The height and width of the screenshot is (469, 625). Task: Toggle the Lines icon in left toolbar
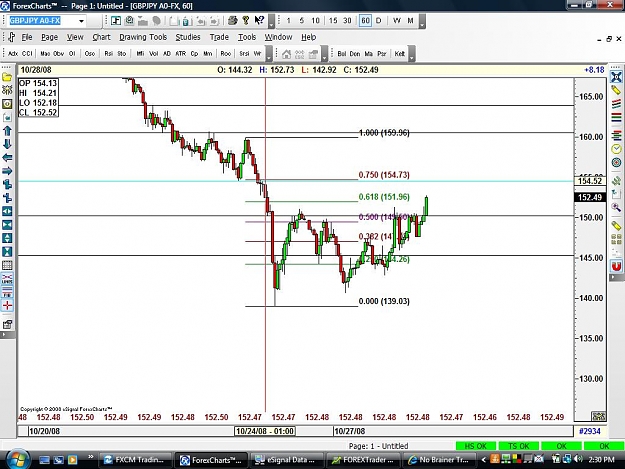(7, 279)
